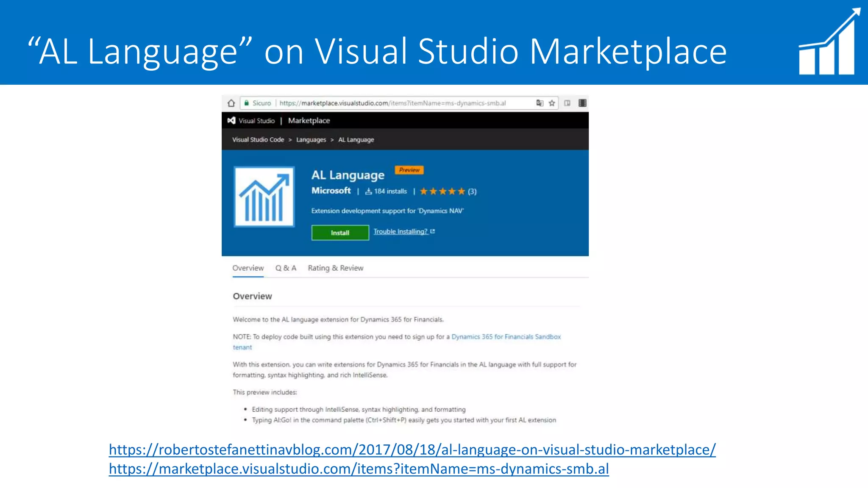Click the AL Language extension logo
The image size is (868, 488).
(x=264, y=197)
